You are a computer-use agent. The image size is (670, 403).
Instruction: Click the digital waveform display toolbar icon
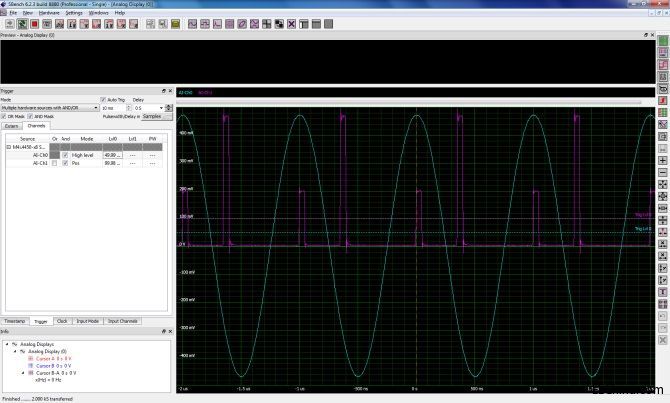pyautogui.click(x=205, y=24)
